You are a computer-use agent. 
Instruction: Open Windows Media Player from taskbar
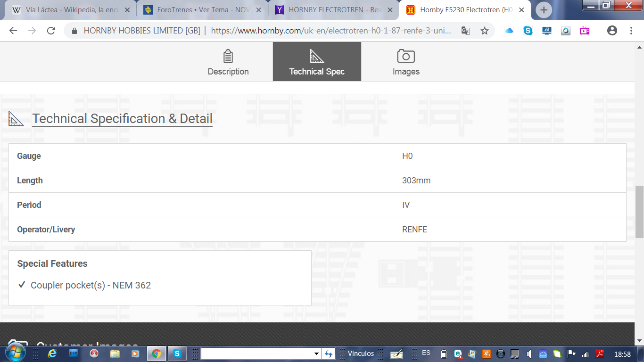[x=135, y=354]
